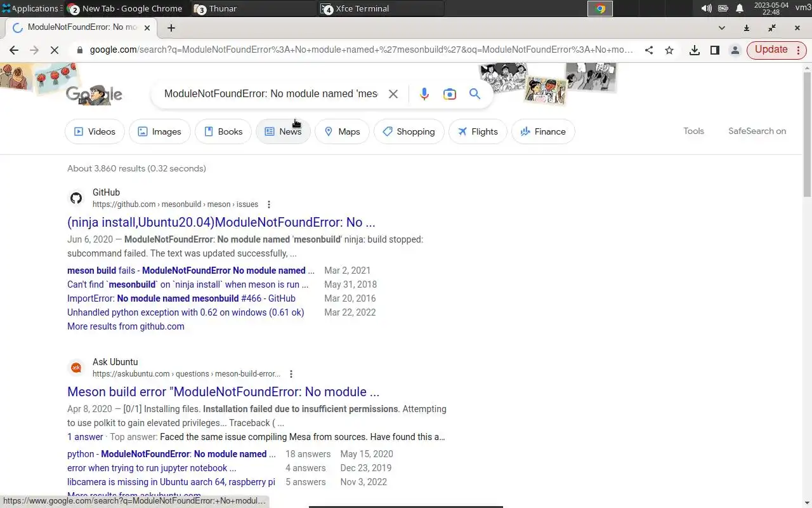
Task: Click the Google doodle logo
Action: coord(94,95)
